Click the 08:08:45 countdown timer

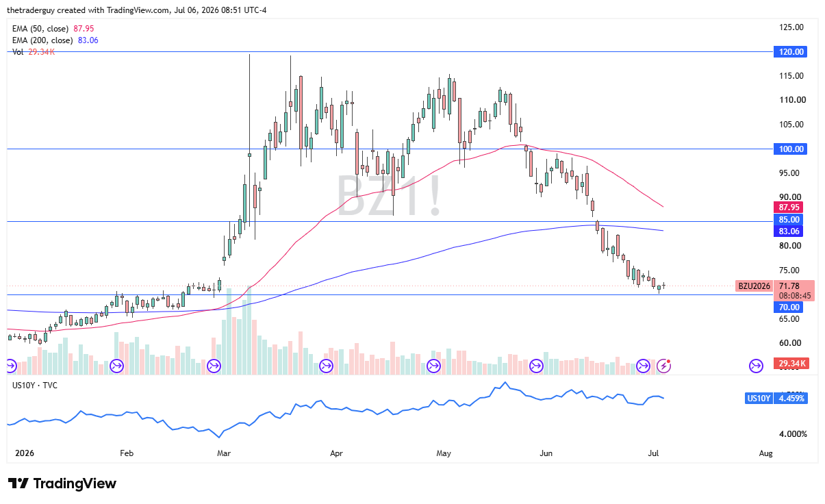(794, 296)
